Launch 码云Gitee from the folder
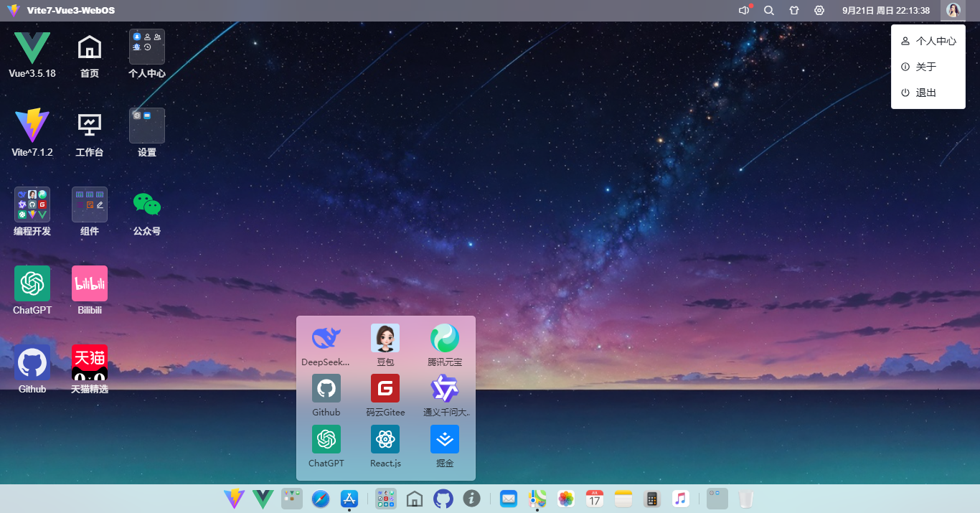This screenshot has height=513, width=980. [x=385, y=388]
